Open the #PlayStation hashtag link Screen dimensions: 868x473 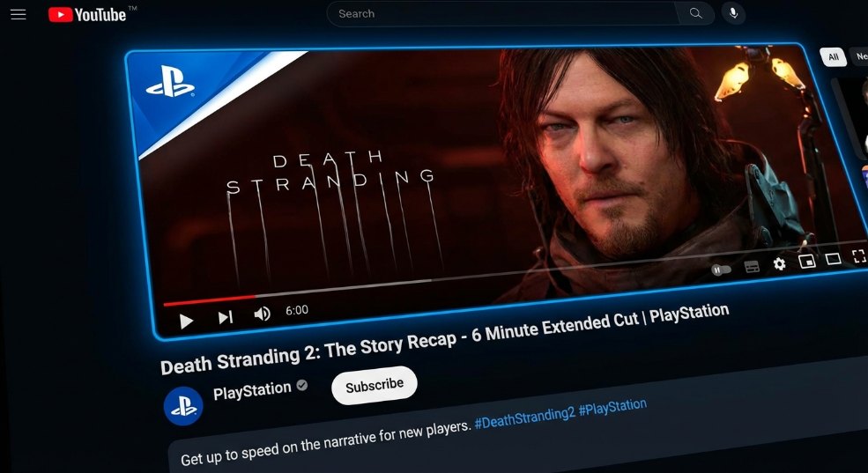[x=612, y=407]
